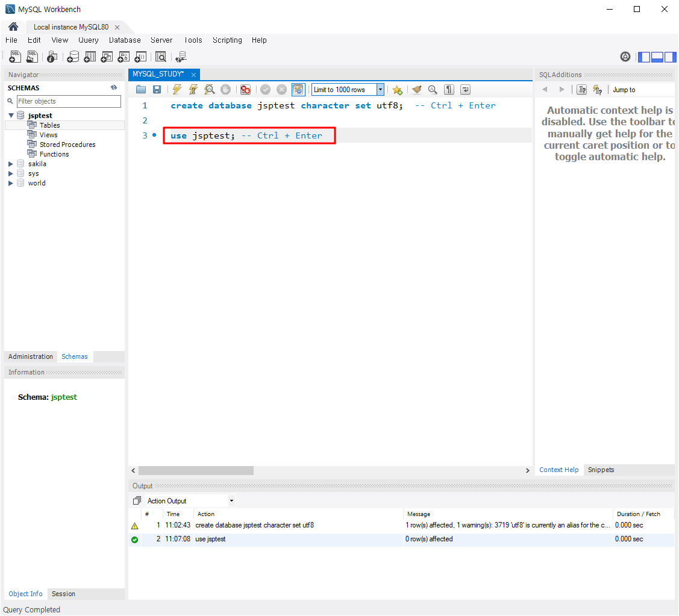Open the Action Output type dropdown
The image size is (679, 616).
232,501
